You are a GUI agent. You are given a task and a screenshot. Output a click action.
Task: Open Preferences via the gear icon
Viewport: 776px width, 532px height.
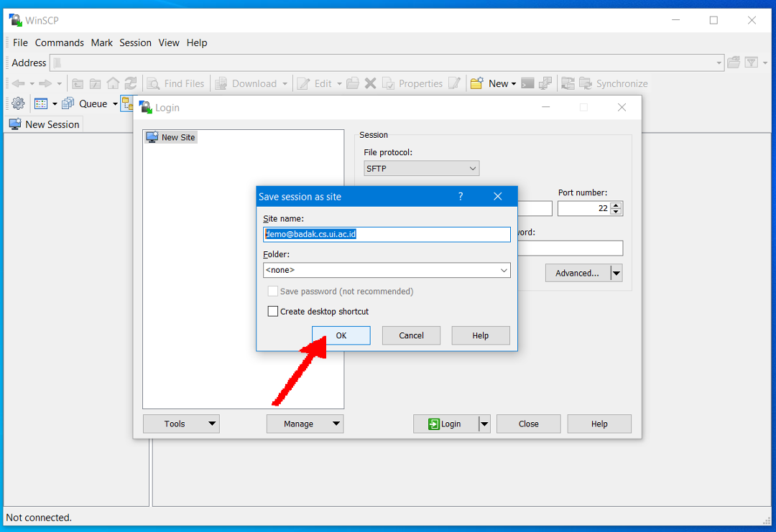coord(18,103)
